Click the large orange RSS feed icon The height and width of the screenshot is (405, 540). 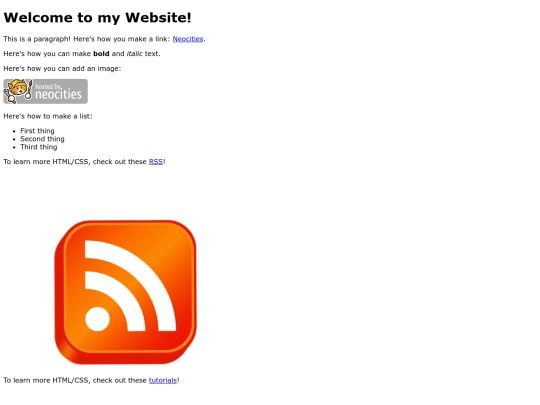pyautogui.click(x=125, y=292)
